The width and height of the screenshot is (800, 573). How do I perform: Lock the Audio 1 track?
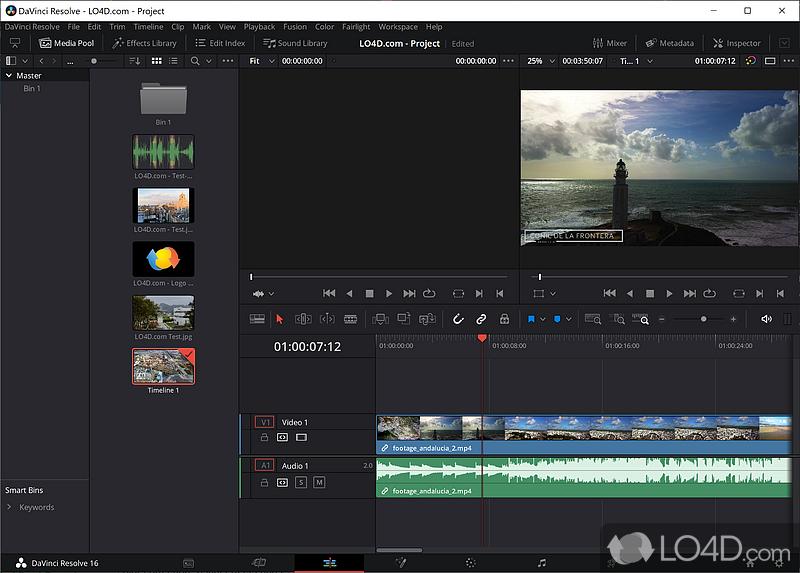[x=264, y=482]
